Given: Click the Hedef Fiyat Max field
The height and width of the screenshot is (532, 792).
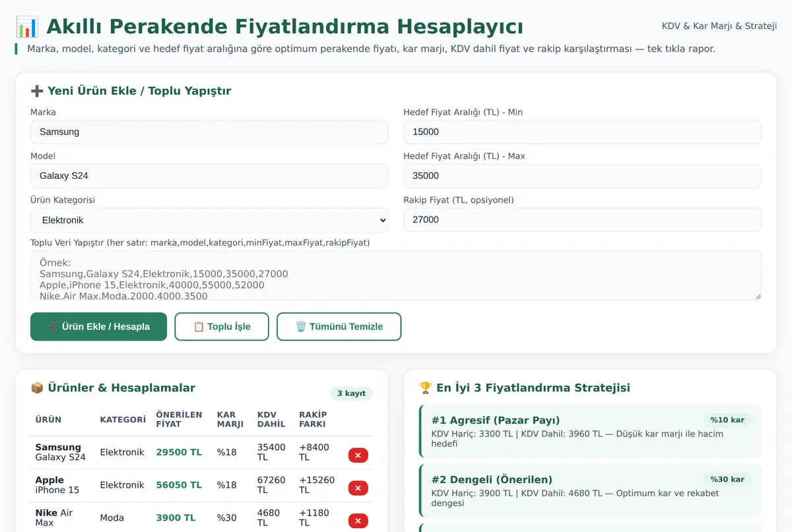Looking at the screenshot, I should pyautogui.click(x=582, y=176).
